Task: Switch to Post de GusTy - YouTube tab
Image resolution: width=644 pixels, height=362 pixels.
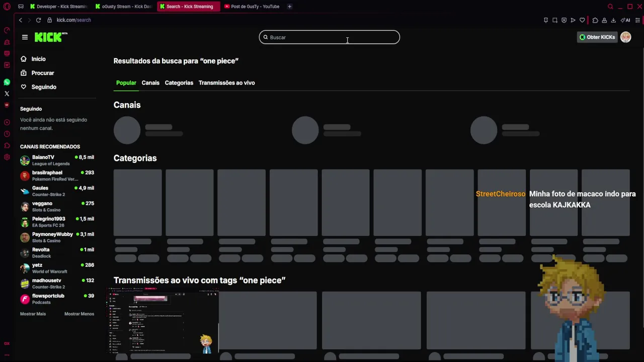Action: click(x=252, y=7)
